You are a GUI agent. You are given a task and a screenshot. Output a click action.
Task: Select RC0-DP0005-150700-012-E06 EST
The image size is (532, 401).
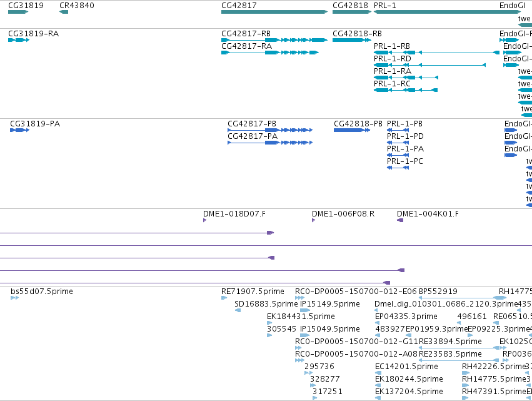299,298
